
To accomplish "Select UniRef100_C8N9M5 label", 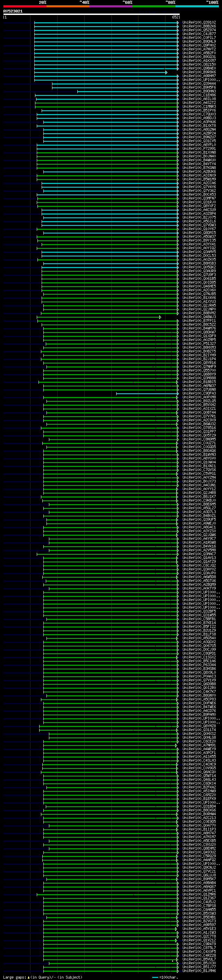I will pos(199,439).
